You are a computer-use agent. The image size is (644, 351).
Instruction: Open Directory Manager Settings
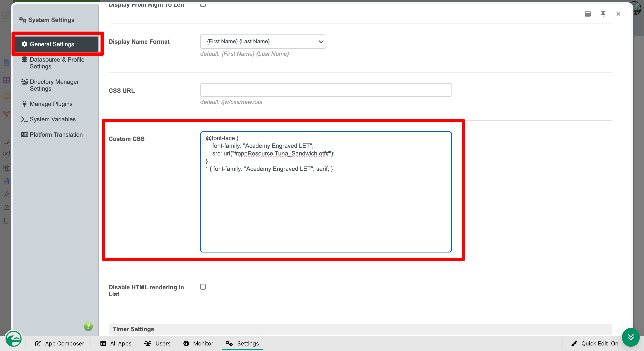[54, 85]
